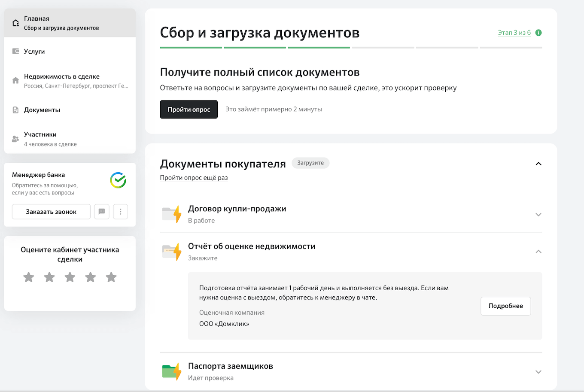Rate the cabinet with two stars

pyautogui.click(x=49, y=277)
